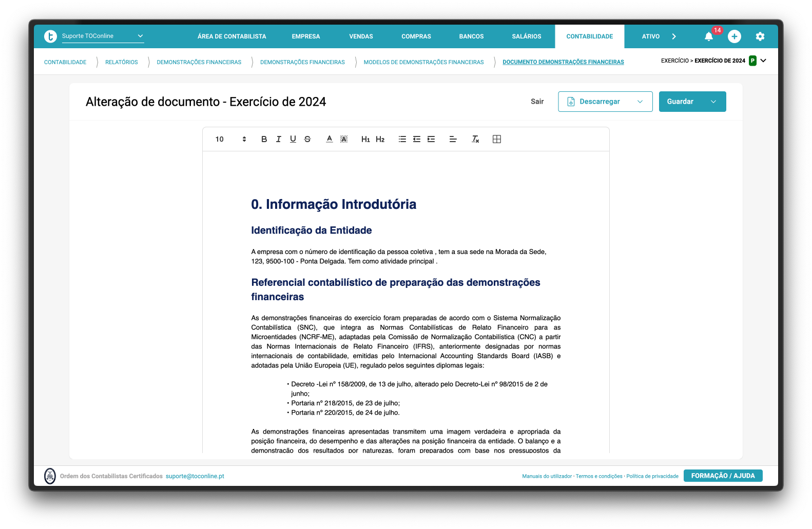
Task: Open Termos e condições link
Action: 599,476
